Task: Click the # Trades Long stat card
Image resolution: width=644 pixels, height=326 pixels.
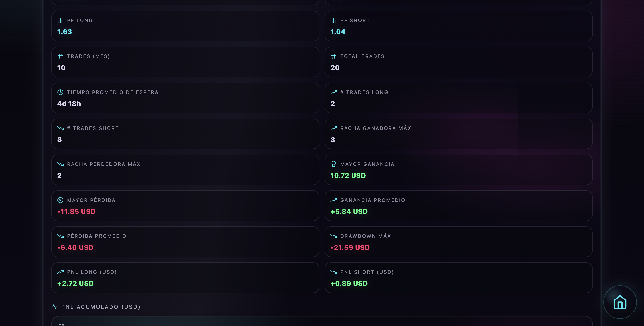Action: point(458,98)
